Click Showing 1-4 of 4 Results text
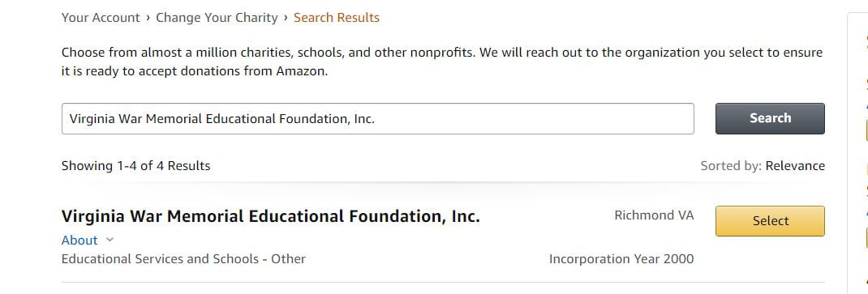Screen dimensions: 868x294 coord(135,166)
